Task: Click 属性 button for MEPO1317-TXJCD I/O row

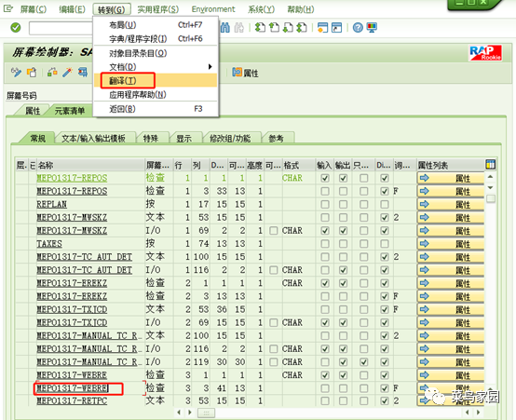Action: tap(451, 322)
